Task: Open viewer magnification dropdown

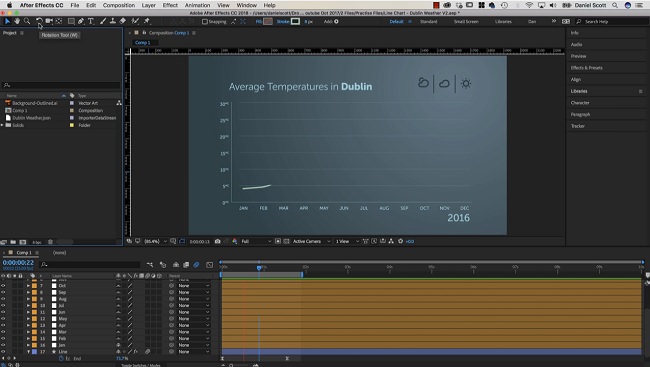Action: 155,241
